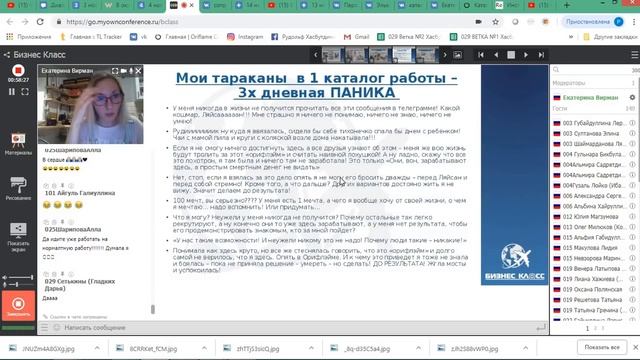Go to previous slide thumbnails
640x360 pixels.
pyautogui.click(x=315, y=55)
